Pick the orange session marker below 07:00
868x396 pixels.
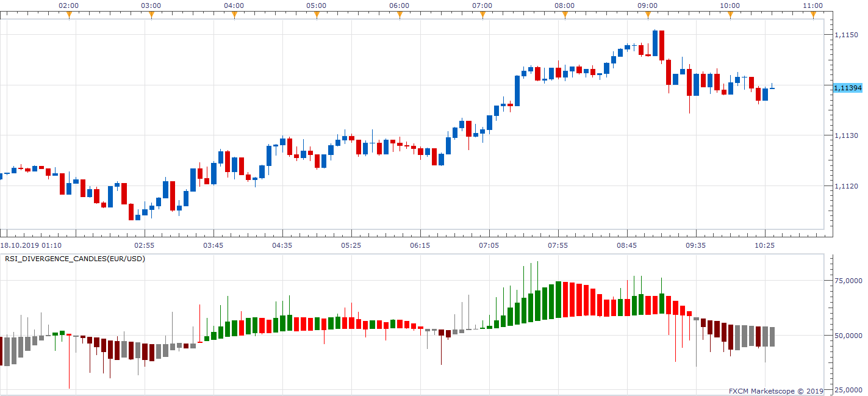click(482, 15)
